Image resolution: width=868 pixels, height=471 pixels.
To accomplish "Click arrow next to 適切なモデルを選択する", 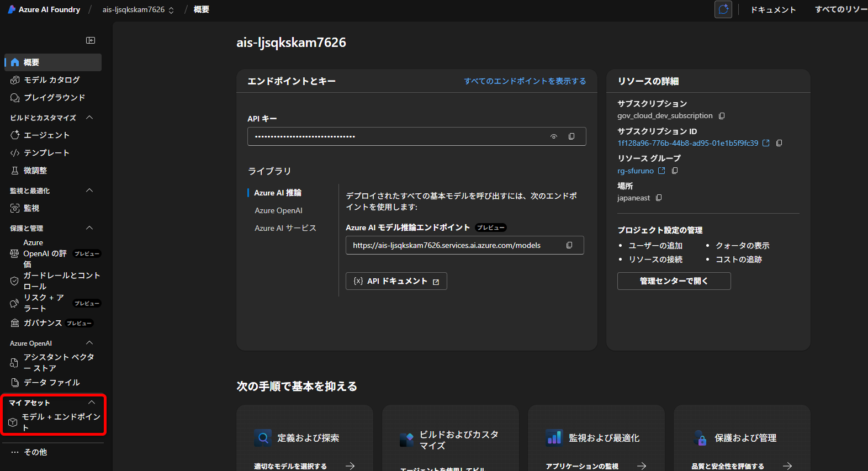I will 350,466.
